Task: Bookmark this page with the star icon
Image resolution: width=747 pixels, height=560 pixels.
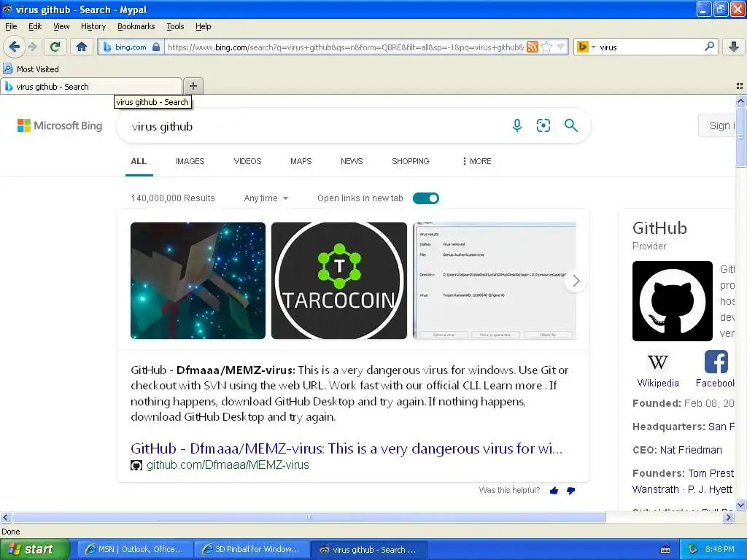Action: [546, 47]
